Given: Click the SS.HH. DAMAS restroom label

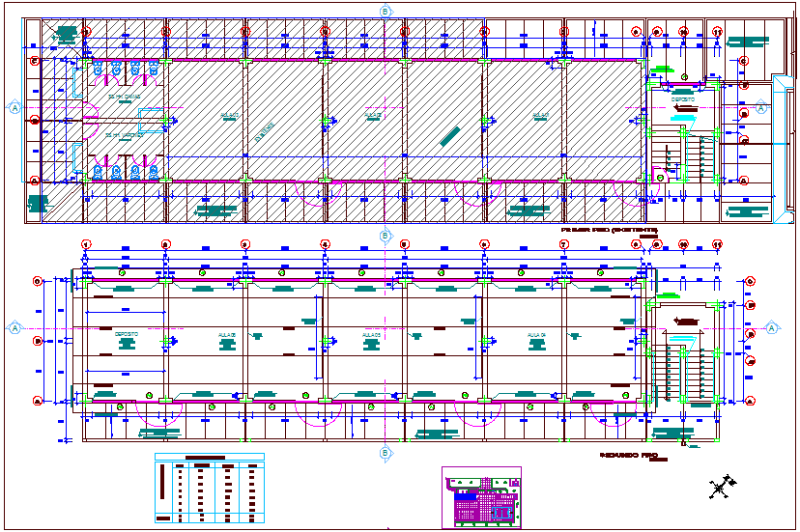Looking at the screenshot, I should 123,98.
